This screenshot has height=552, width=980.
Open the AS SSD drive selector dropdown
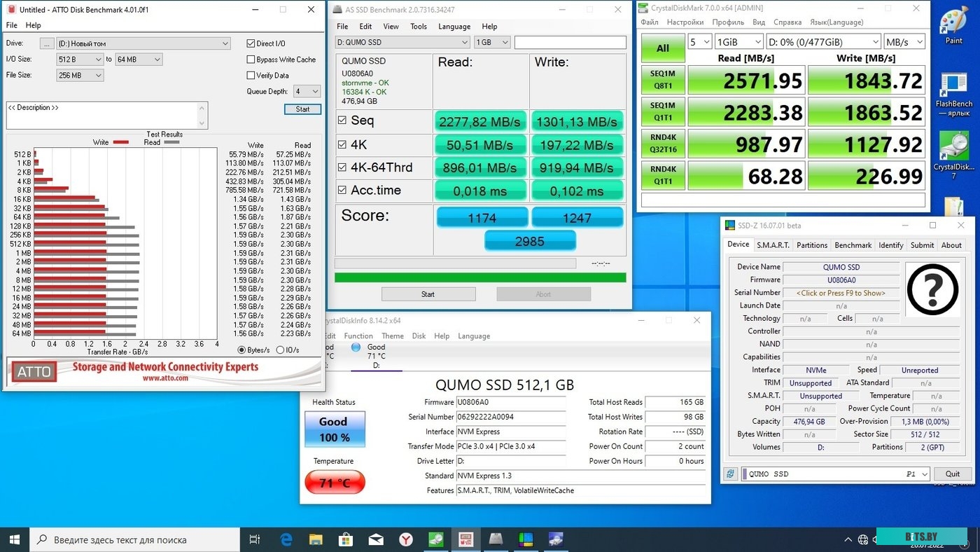click(402, 43)
